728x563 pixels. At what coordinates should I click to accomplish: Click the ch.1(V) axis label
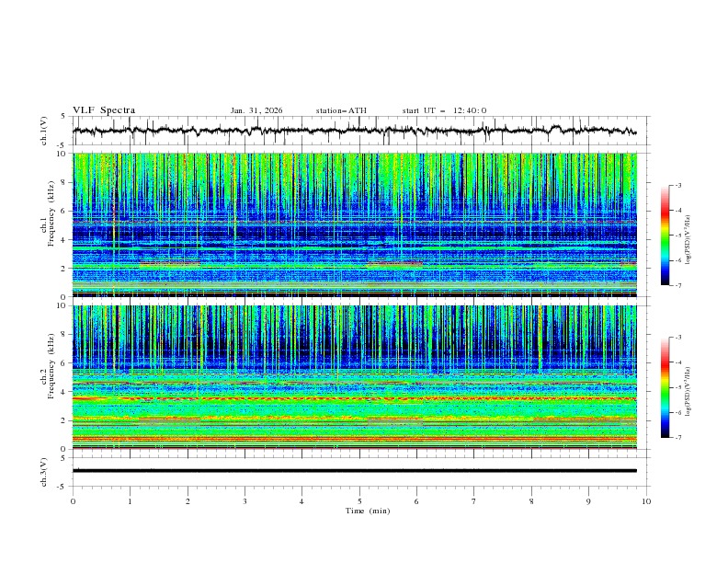pyautogui.click(x=44, y=131)
